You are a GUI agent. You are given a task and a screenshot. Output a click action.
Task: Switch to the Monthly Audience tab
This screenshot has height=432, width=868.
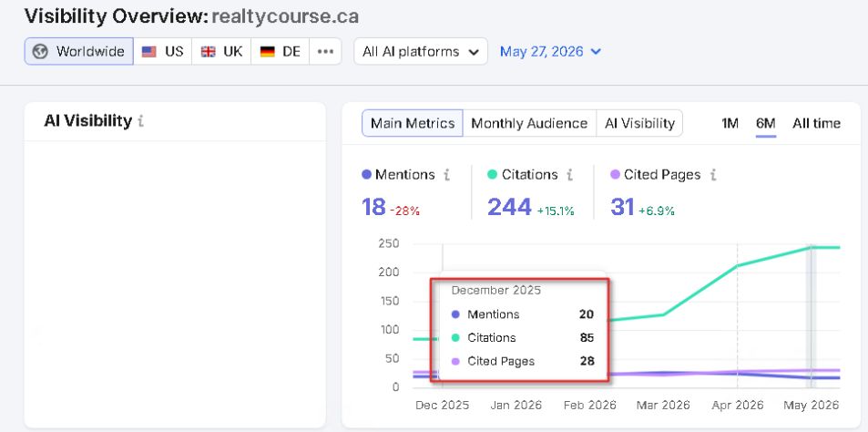tap(529, 123)
